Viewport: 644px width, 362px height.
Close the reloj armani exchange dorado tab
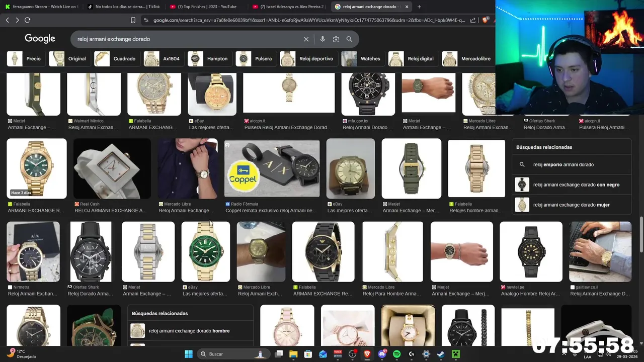click(x=407, y=7)
